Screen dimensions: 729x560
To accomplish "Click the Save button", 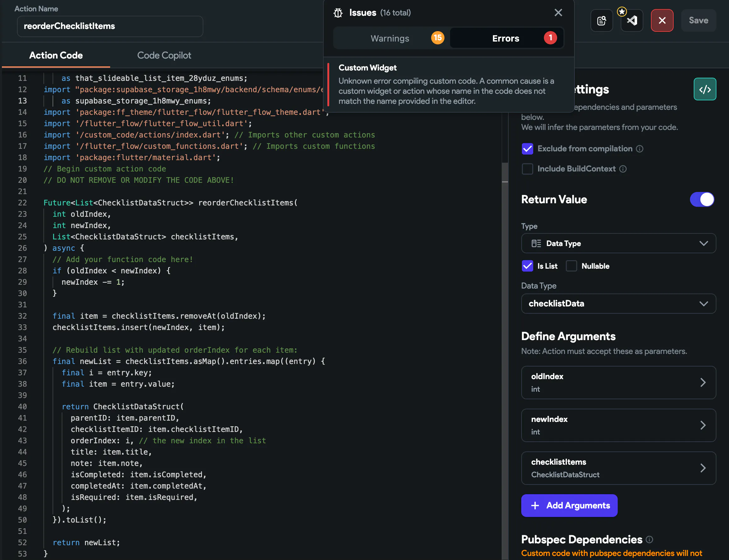I will point(698,21).
